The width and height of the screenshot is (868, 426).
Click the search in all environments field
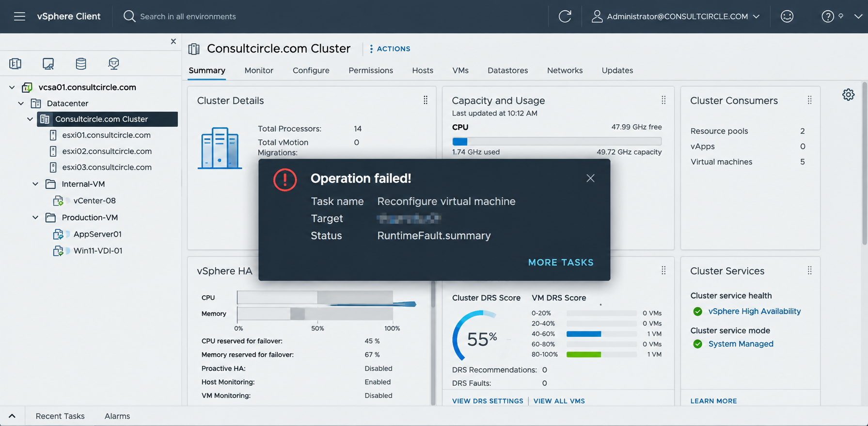188,16
